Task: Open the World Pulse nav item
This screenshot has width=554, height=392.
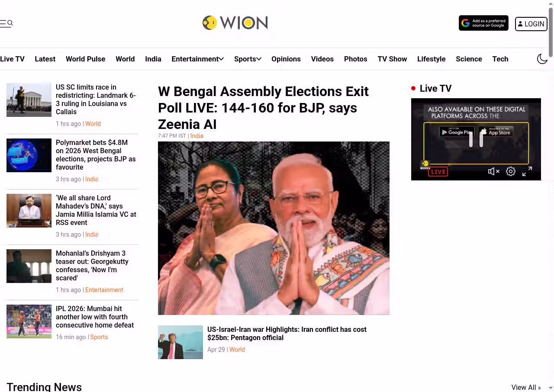Action: tap(85, 59)
